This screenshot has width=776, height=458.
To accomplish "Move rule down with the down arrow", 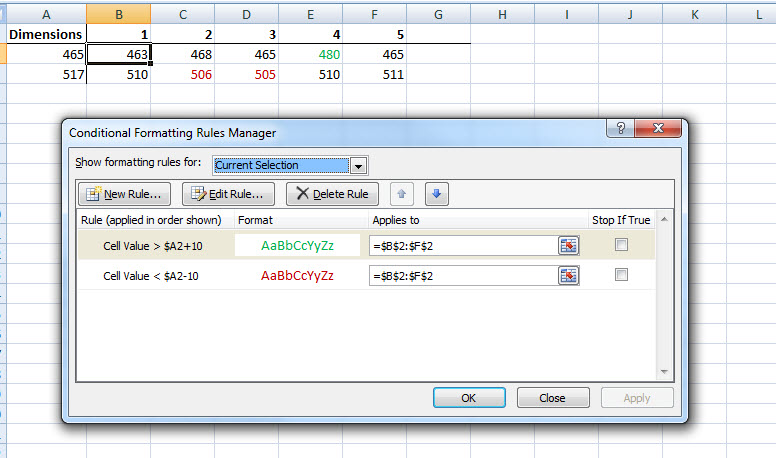I will point(436,194).
